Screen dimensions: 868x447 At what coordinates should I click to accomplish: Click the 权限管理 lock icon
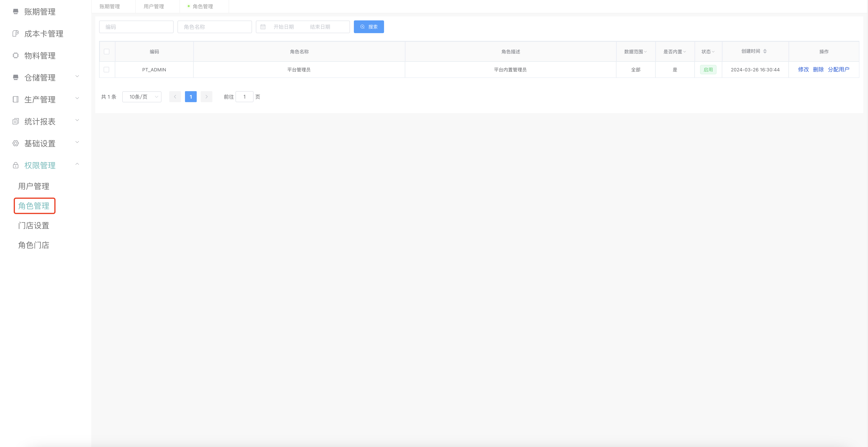click(x=15, y=165)
